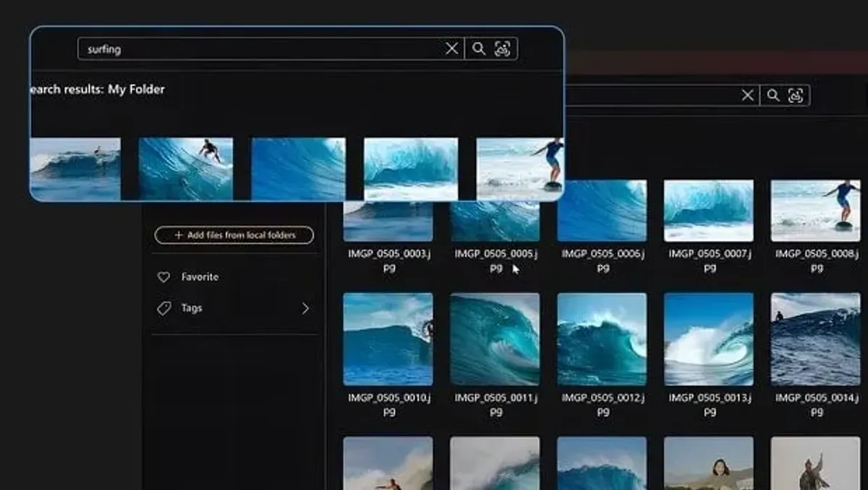Click the magnifier icon in background window search bar
Viewport: 868px width, 490px height.
pos(773,96)
